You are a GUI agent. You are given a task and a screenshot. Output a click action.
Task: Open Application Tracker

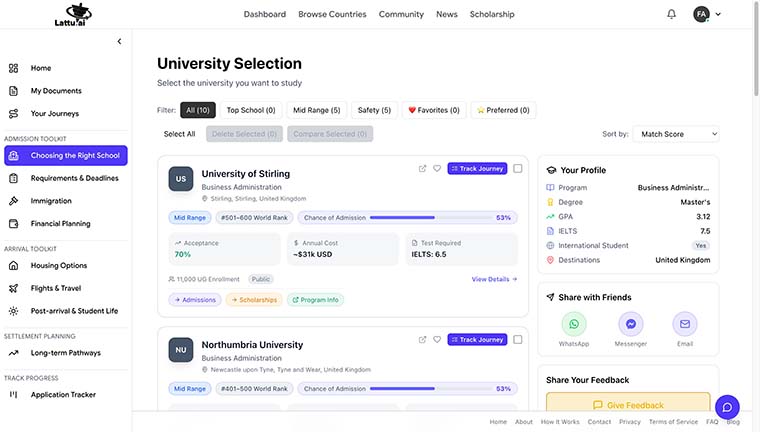point(65,395)
